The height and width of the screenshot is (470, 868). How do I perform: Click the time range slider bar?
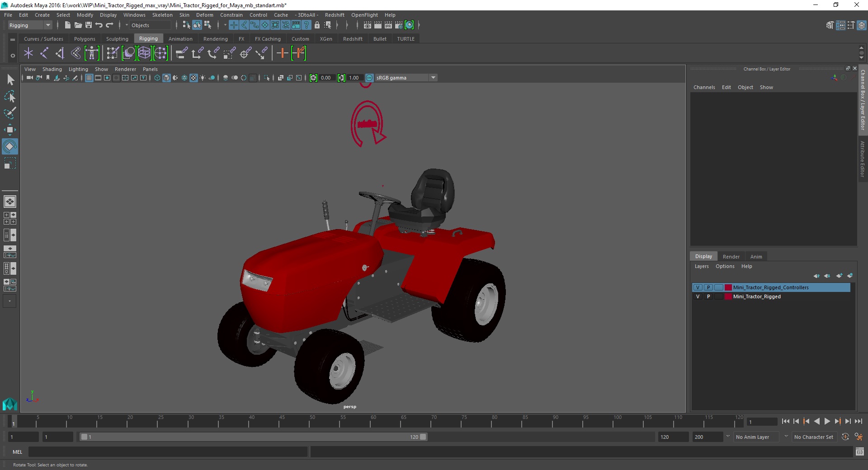tap(253, 437)
